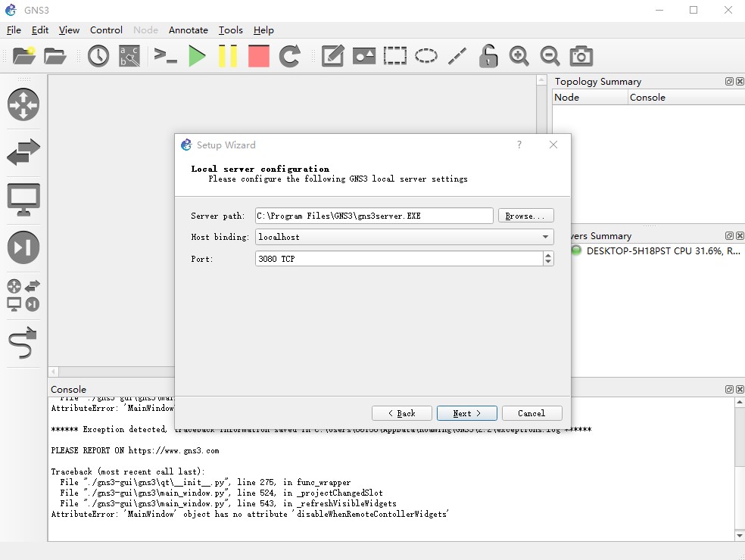Click the Insert a picture icon
Image resolution: width=745 pixels, height=560 pixels.
click(364, 55)
